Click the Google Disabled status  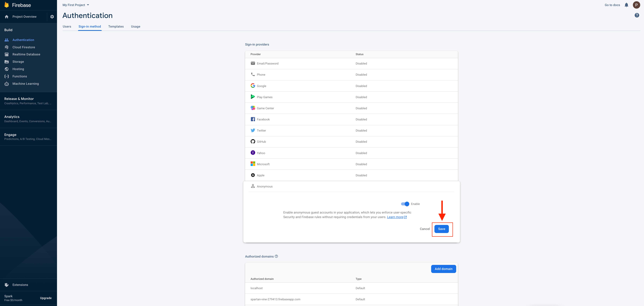(361, 86)
